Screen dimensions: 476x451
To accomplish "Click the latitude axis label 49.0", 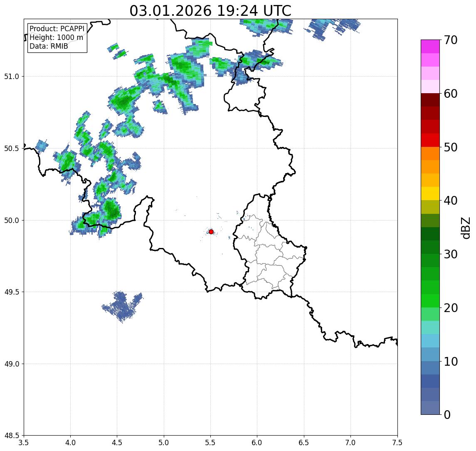I will 12,364.
